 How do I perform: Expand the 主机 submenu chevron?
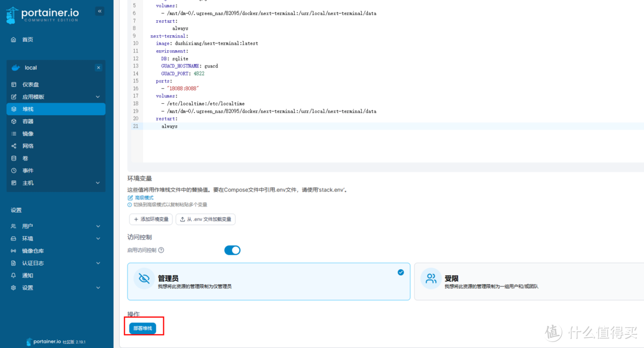click(x=98, y=183)
